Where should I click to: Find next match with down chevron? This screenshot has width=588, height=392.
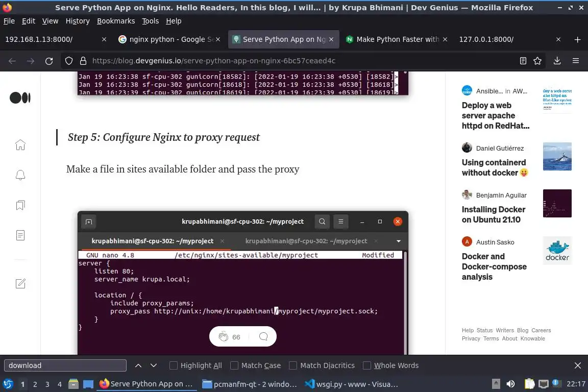[153, 365]
